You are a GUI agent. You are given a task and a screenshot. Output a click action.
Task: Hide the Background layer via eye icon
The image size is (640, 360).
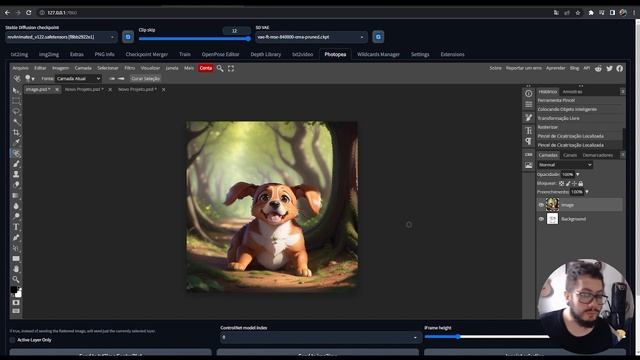point(541,219)
